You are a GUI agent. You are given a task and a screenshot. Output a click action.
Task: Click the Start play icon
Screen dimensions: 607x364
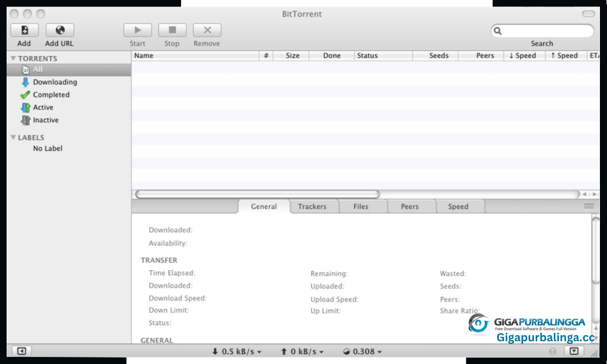(138, 30)
